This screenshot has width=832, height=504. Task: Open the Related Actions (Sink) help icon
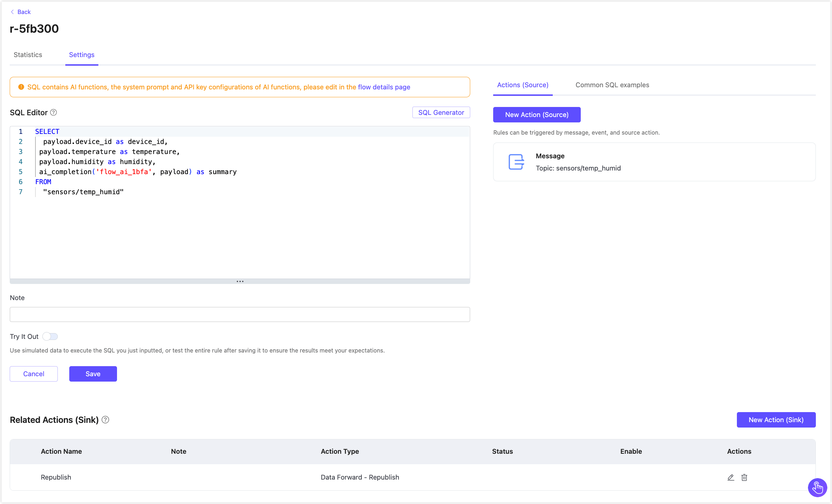pos(106,420)
